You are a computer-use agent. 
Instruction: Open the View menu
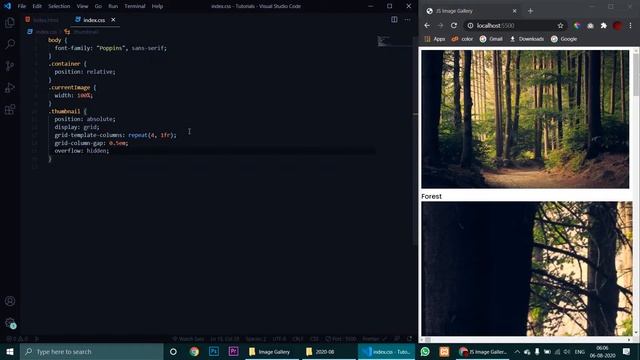tap(82, 6)
